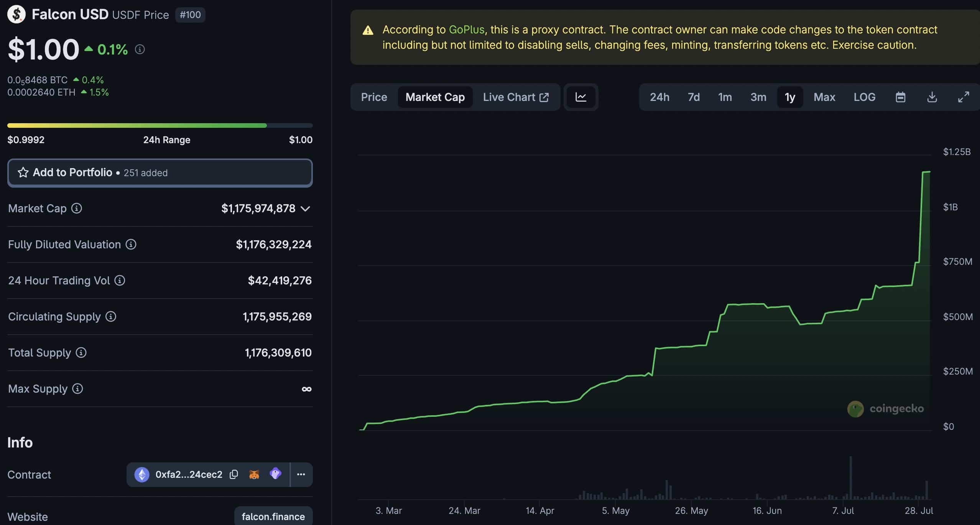This screenshot has height=525, width=980.
Task: Click the 0.0002640 ETH price text
Action: click(x=41, y=92)
